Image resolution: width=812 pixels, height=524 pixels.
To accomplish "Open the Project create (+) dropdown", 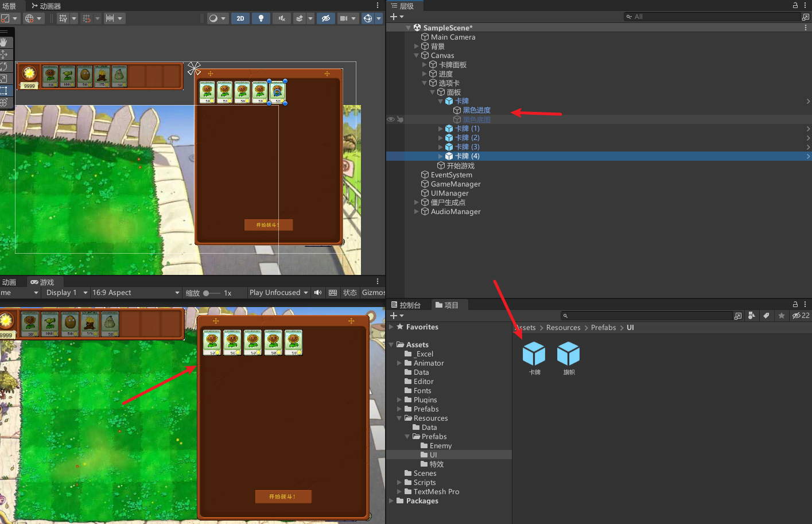I will click(x=397, y=316).
